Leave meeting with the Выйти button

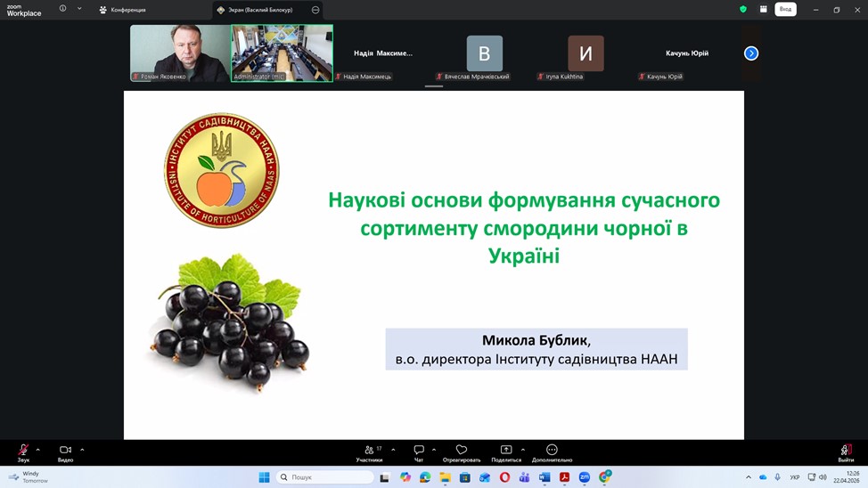(x=845, y=451)
